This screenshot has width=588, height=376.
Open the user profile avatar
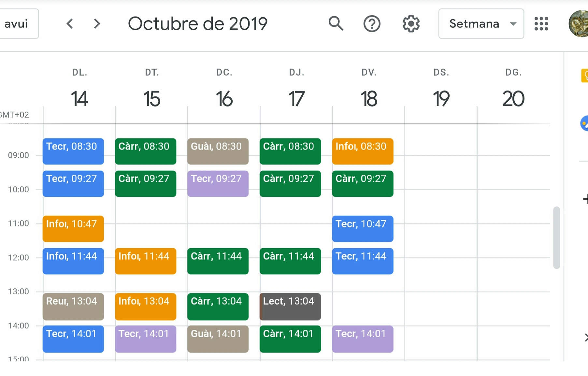(579, 23)
